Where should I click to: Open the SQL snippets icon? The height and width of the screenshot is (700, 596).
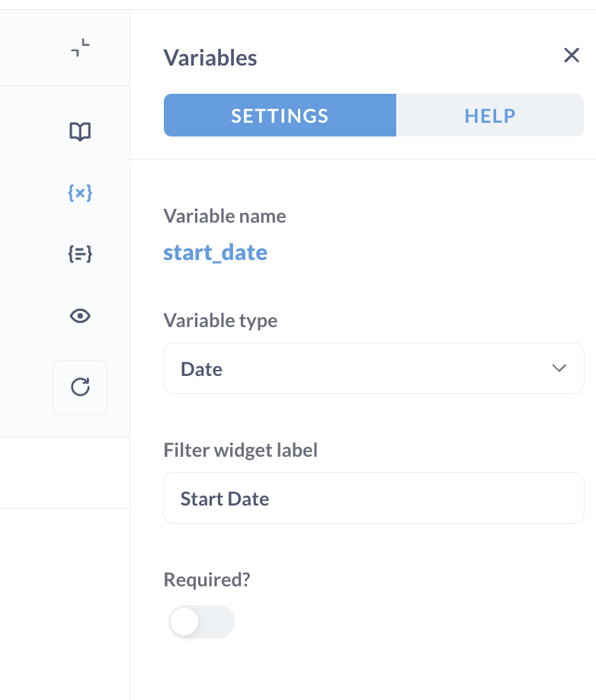tap(80, 254)
